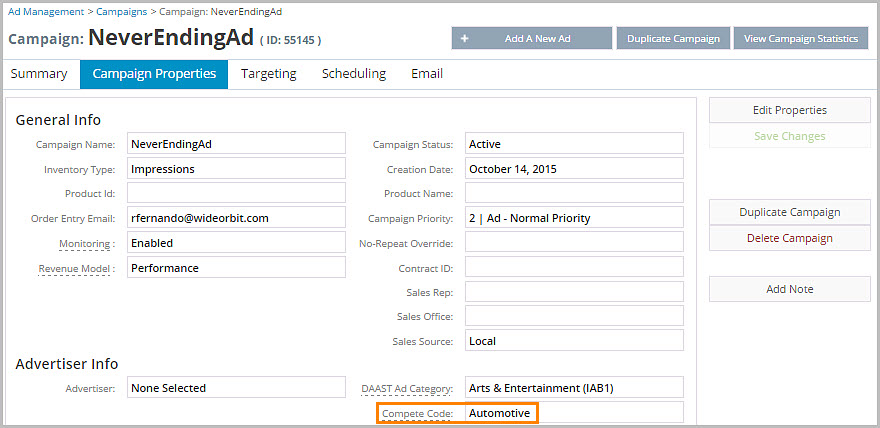Click View Campaign Statistics button
Viewport: 880px width, 428px height.
(800, 39)
